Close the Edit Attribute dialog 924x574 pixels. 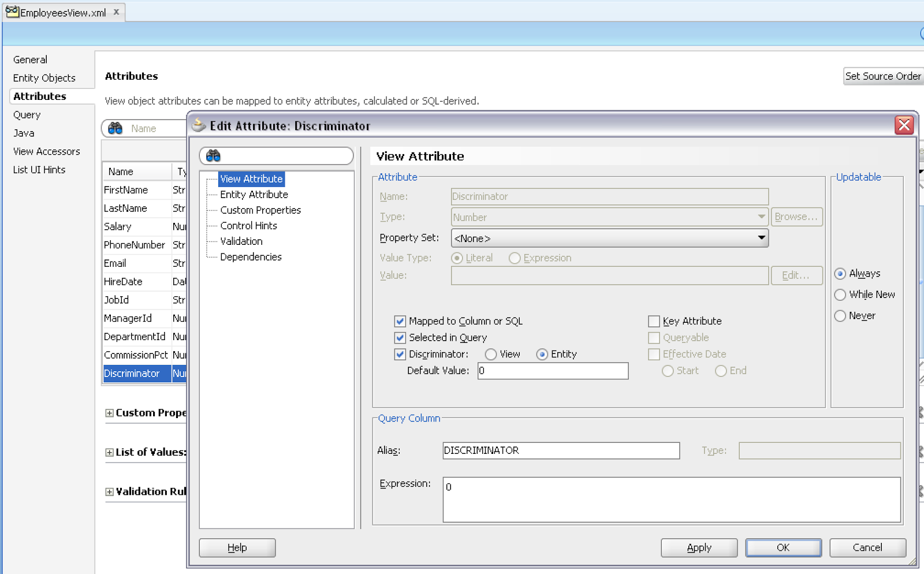pos(904,125)
